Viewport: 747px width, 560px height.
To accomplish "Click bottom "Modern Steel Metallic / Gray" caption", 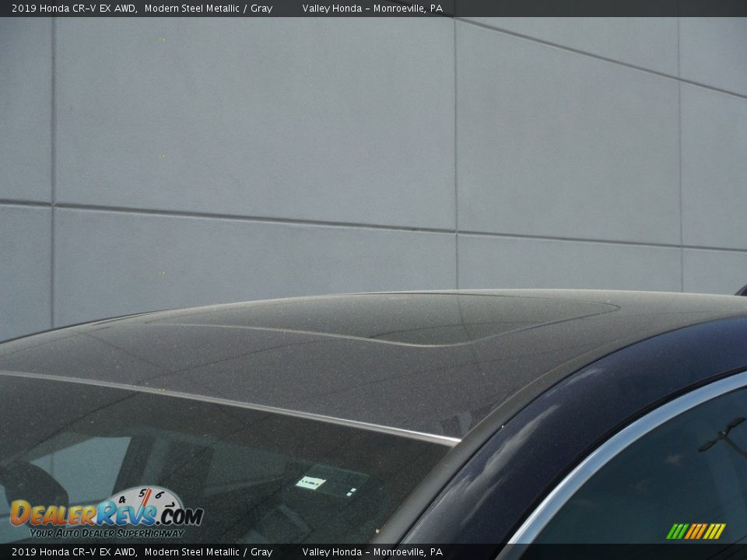I will click(208, 552).
